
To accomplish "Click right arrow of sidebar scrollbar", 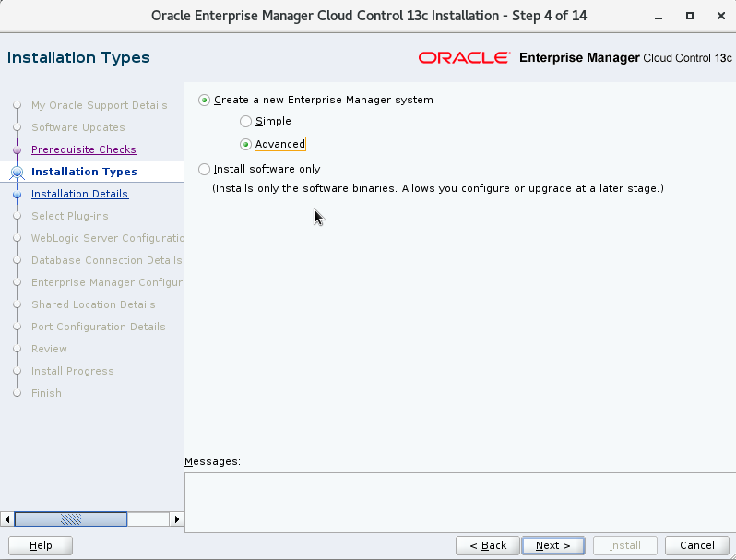I will point(176,519).
